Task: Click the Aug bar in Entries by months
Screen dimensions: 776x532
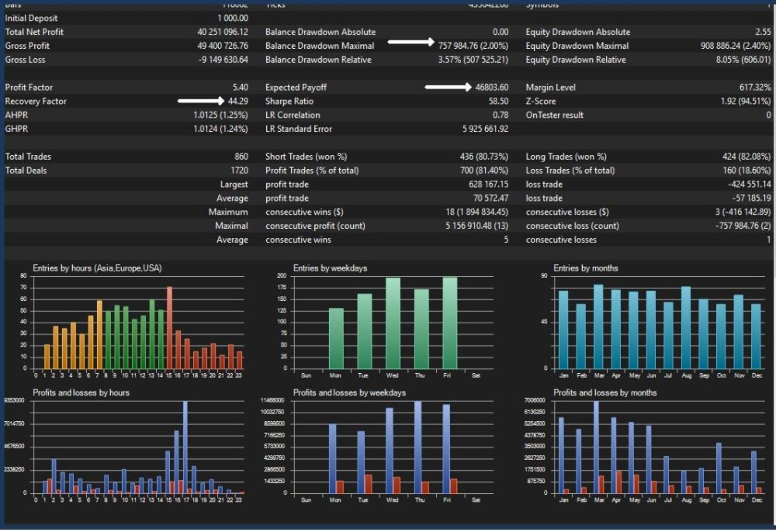Action: coord(686,327)
